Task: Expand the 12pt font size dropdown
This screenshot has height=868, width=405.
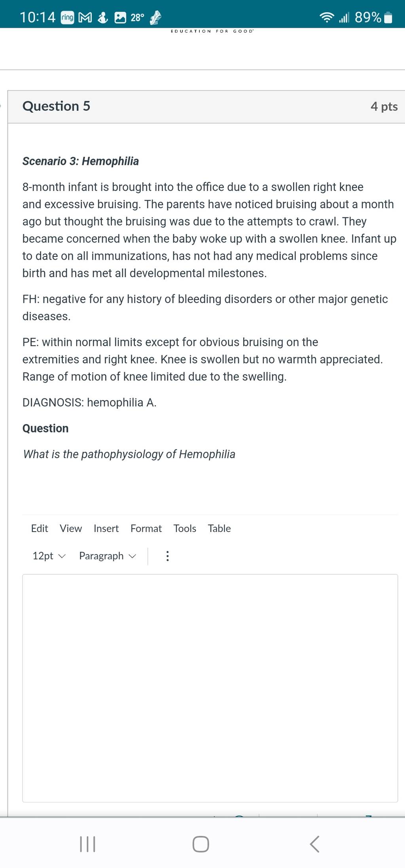Action: click(x=49, y=556)
